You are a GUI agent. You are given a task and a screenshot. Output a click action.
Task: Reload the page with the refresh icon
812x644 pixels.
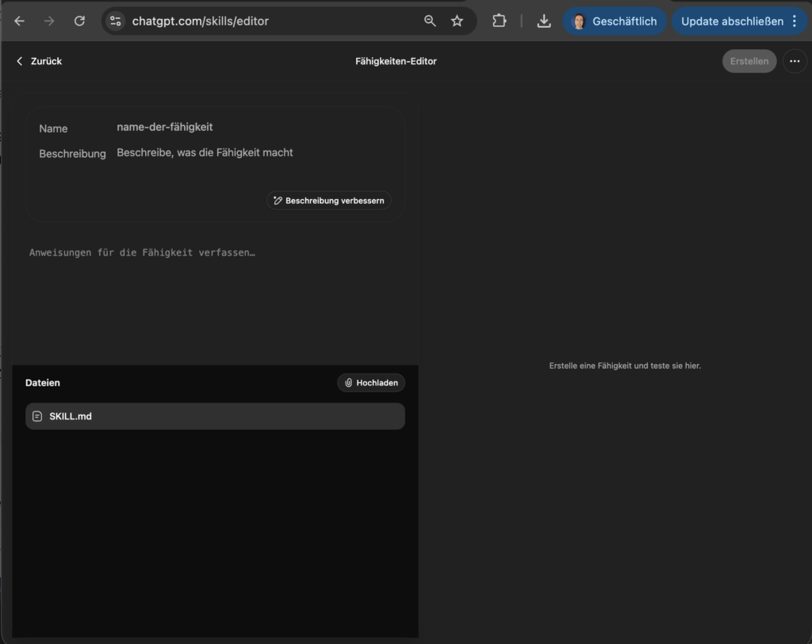(79, 21)
